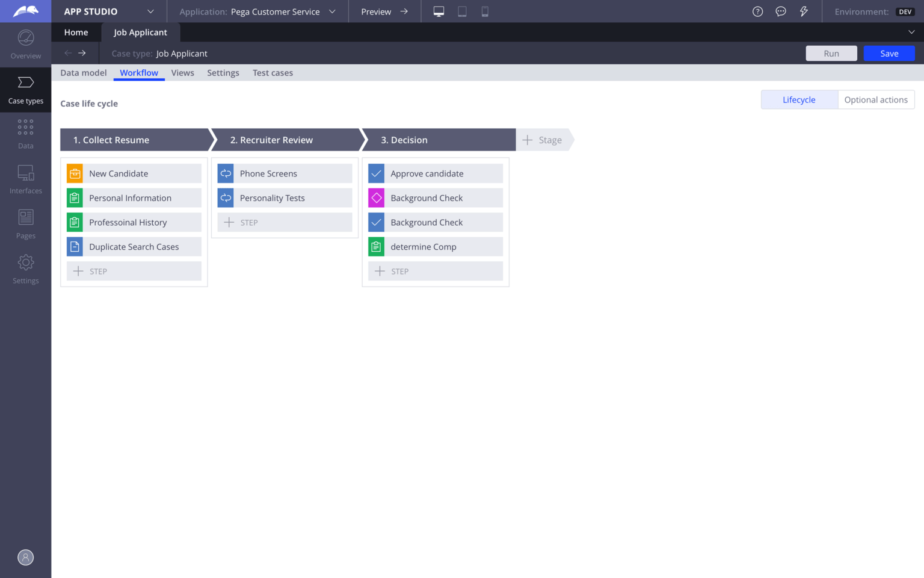Open the Settings gear in the sidebar
Viewport: 924px width, 578px height.
point(25,268)
